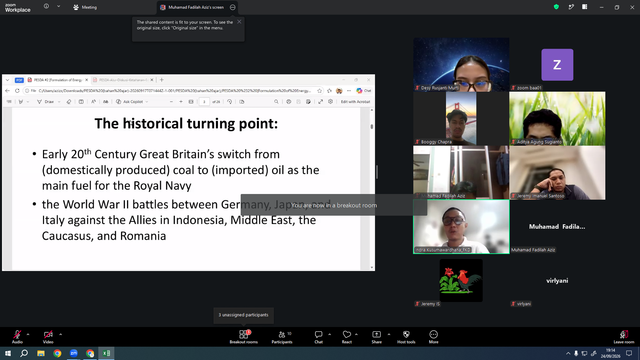Open the Copilot Chat button in browser
The image size is (640, 360).
pos(363,91)
